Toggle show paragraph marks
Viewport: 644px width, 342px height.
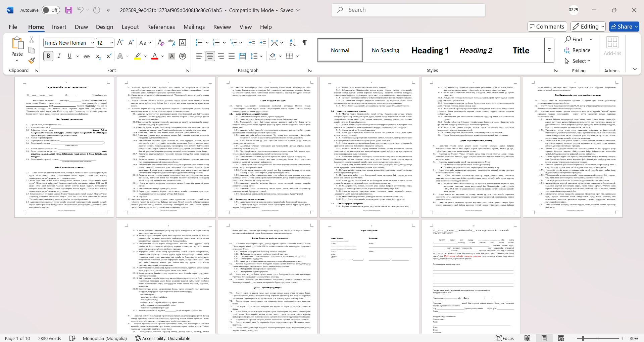[305, 43]
